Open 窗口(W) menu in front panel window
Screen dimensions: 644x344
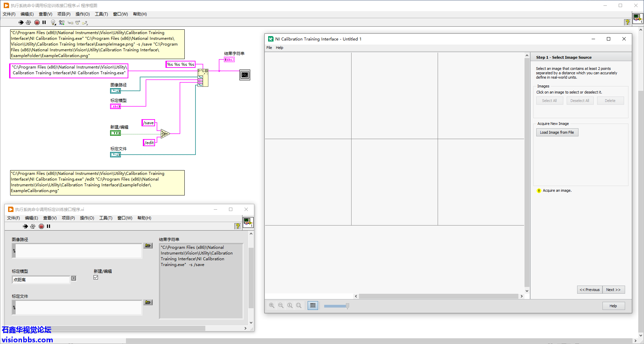pyautogui.click(x=125, y=218)
